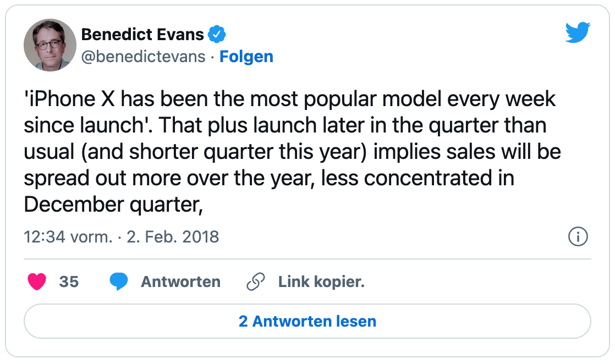This screenshot has width=615, height=364.
Task: Open the 12:34 vorm. timestamp link
Action: pyautogui.click(x=68, y=237)
